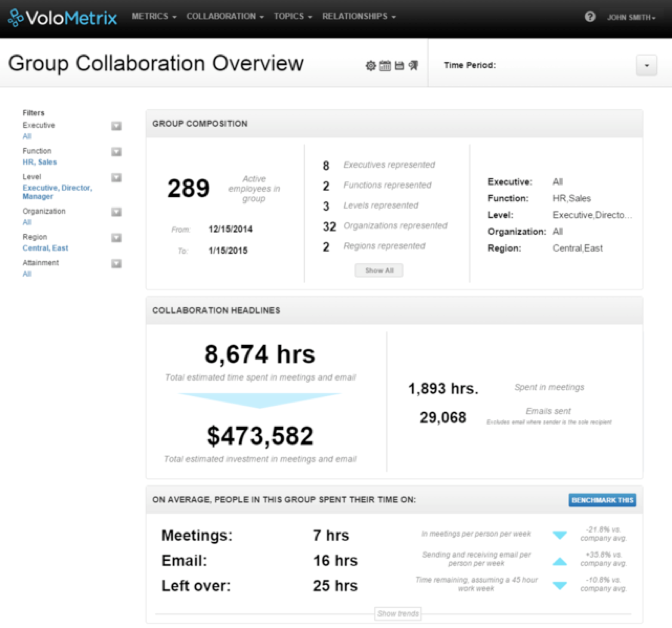Click the Show All button
The height and width of the screenshot is (628, 672).
pyautogui.click(x=379, y=270)
